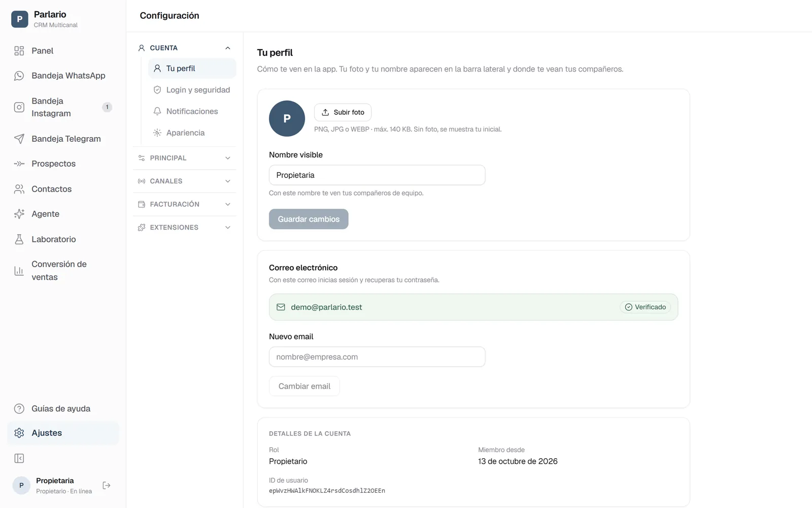The width and height of the screenshot is (812, 508).
Task: Collapse the sidebar with the panel icon
Action: [x=19, y=459]
